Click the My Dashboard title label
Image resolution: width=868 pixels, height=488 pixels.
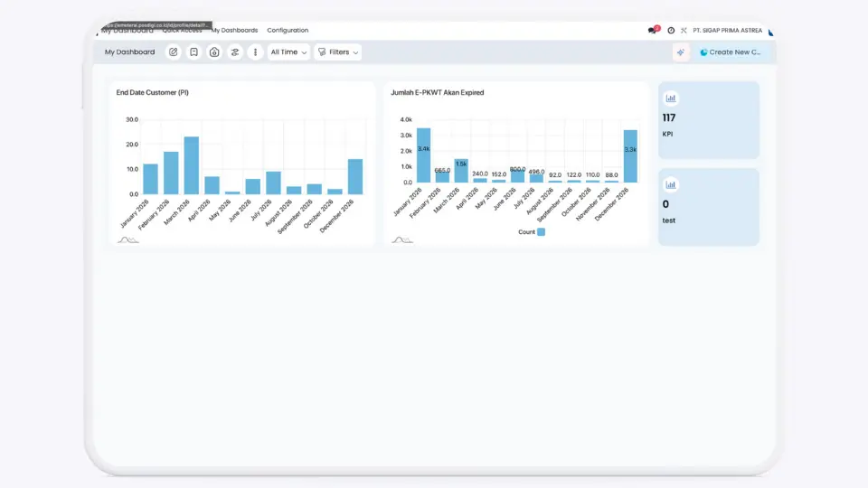click(129, 52)
